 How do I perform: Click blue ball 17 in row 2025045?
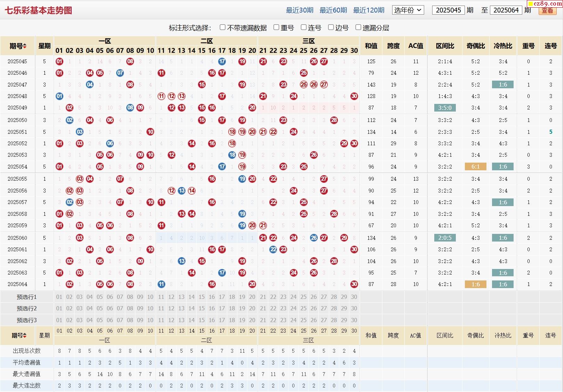pos(222,62)
